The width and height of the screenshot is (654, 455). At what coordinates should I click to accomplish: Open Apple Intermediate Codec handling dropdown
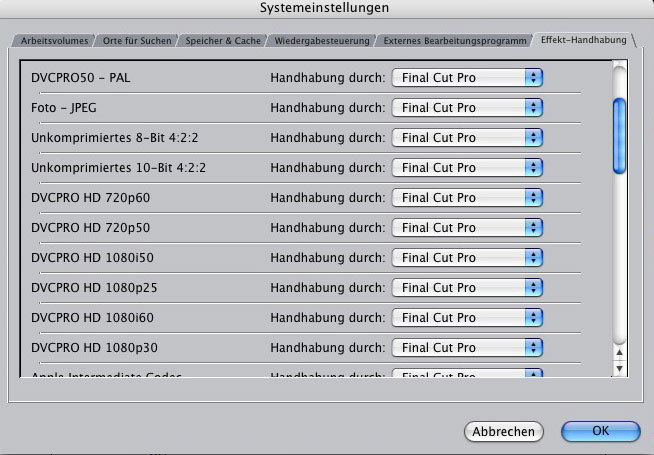[466, 376]
